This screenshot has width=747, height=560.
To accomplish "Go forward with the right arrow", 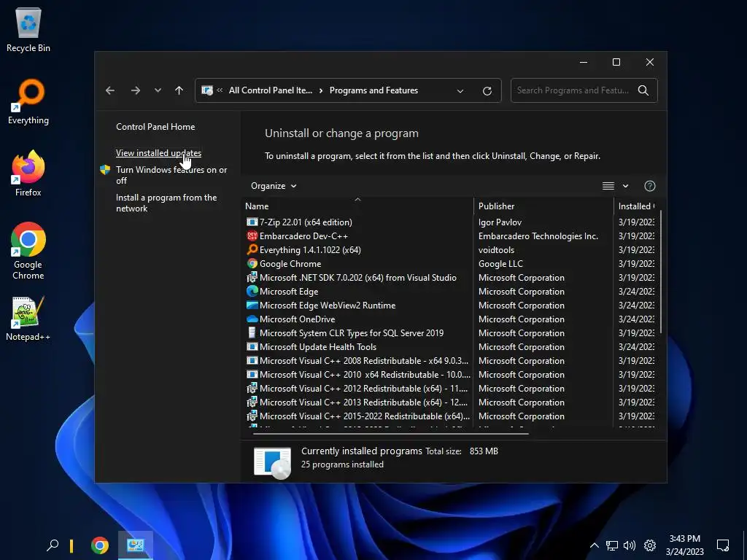I will coord(136,90).
